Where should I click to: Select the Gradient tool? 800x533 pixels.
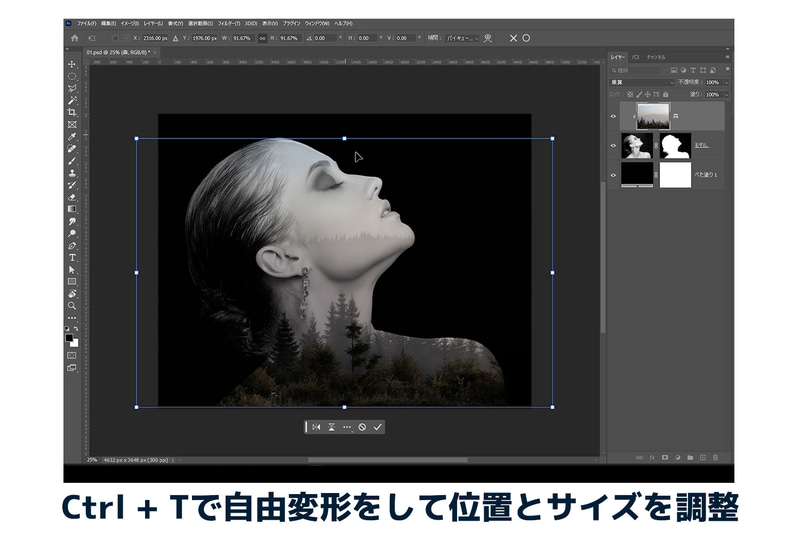click(72, 209)
